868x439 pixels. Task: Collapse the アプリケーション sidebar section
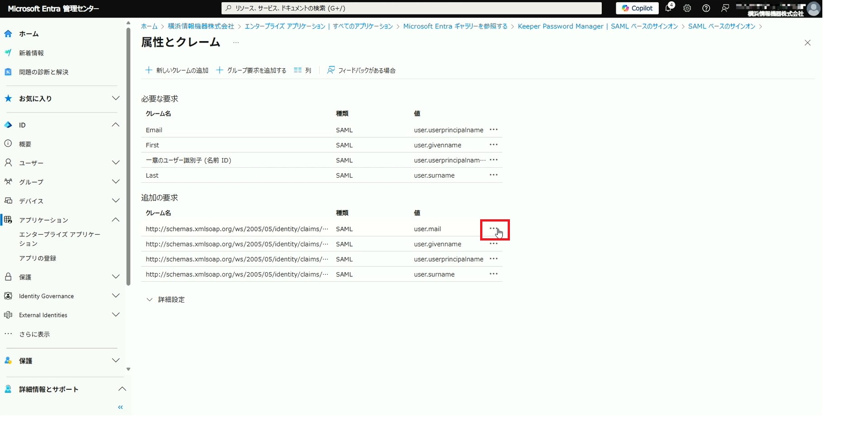116,220
